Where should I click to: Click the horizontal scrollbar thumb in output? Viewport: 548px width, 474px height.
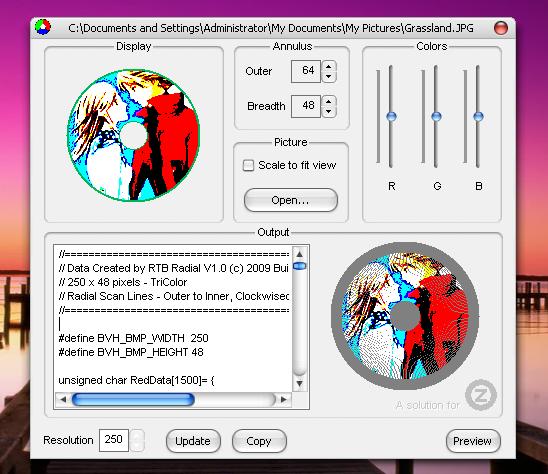pos(133,400)
